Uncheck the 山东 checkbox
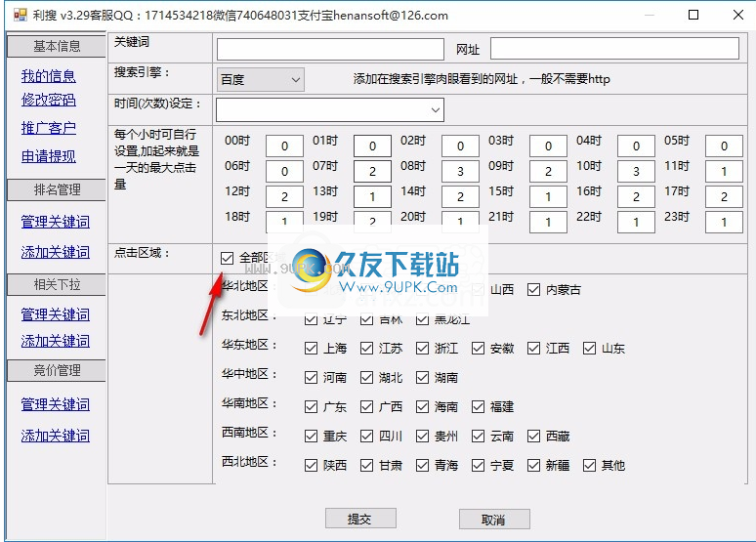Viewport: 756px width, 542px height. [x=589, y=349]
